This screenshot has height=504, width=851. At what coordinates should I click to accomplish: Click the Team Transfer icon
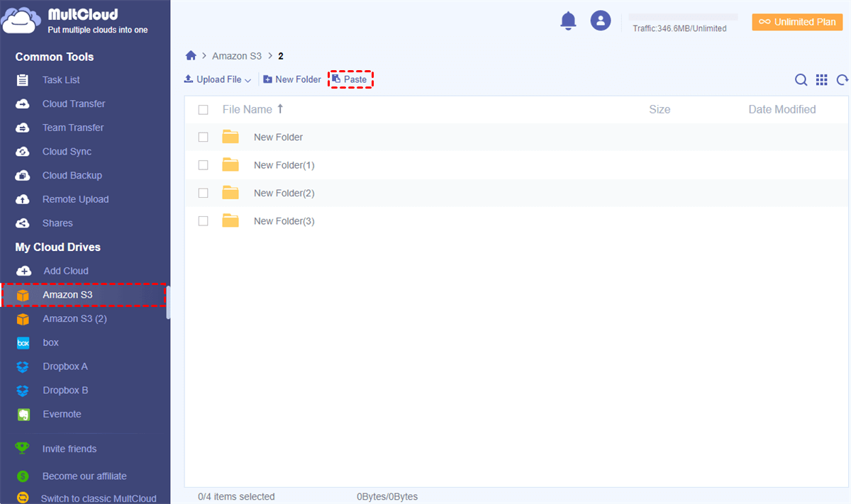point(23,128)
